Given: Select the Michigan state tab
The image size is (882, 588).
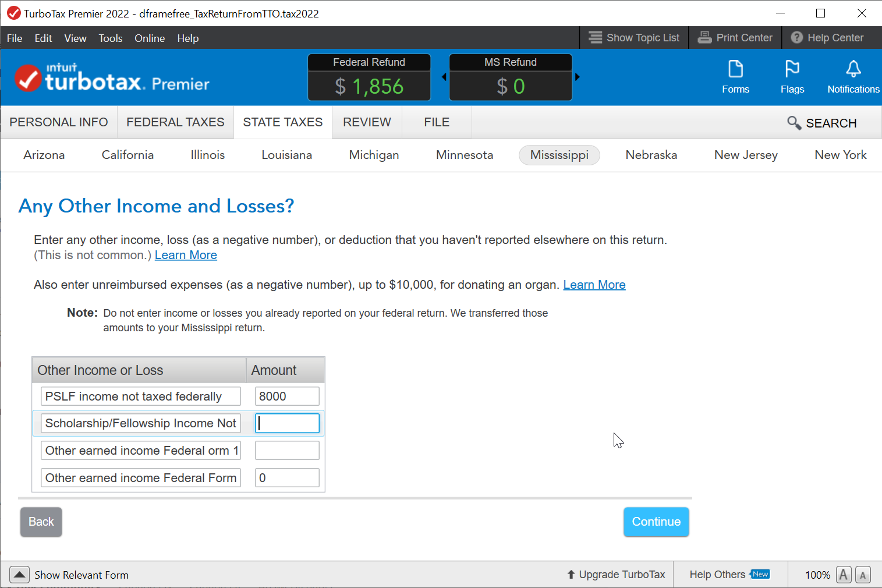Looking at the screenshot, I should pos(374,155).
